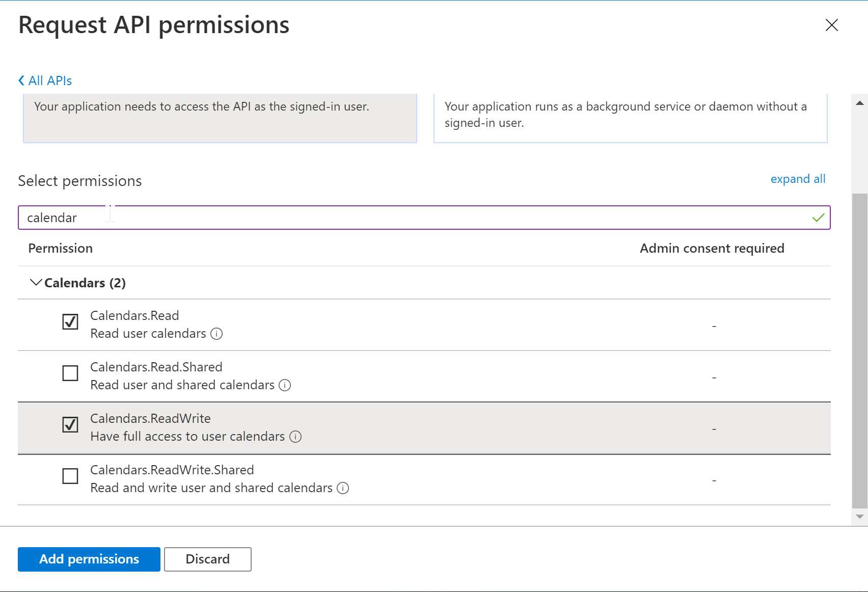This screenshot has height=592, width=868.
Task: Click the scrollbar down arrow
Action: pyautogui.click(x=860, y=517)
